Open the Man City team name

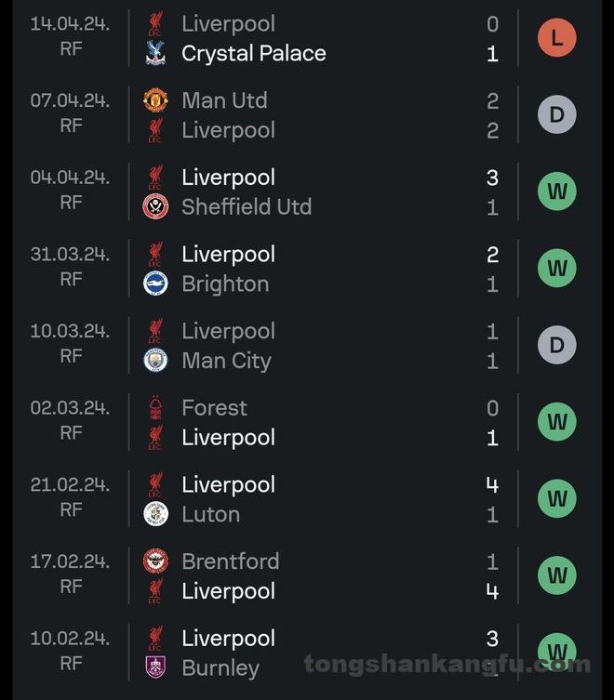(226, 361)
